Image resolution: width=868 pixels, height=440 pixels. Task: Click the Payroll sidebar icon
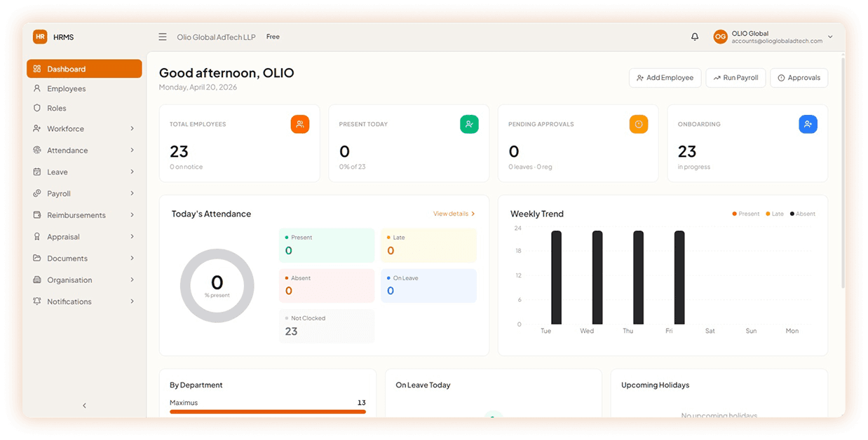37,193
